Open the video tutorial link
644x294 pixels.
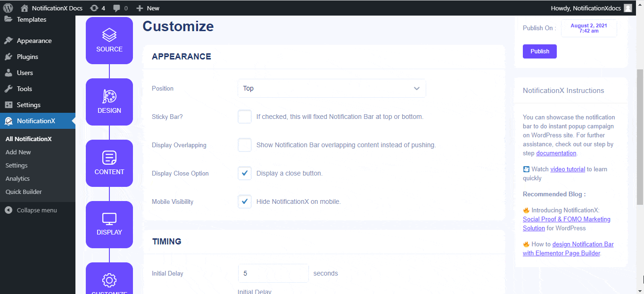click(x=568, y=169)
